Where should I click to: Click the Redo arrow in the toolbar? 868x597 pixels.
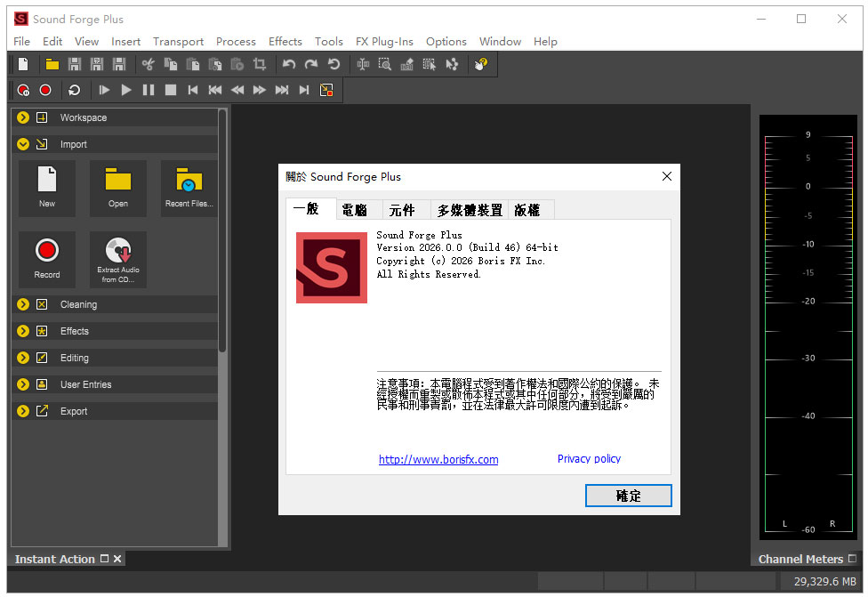point(311,64)
